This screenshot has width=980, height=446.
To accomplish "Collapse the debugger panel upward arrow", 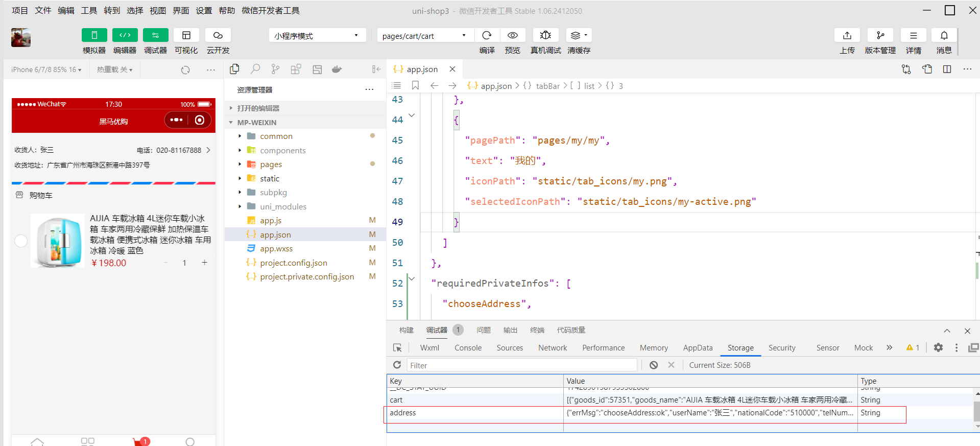I will pyautogui.click(x=947, y=331).
